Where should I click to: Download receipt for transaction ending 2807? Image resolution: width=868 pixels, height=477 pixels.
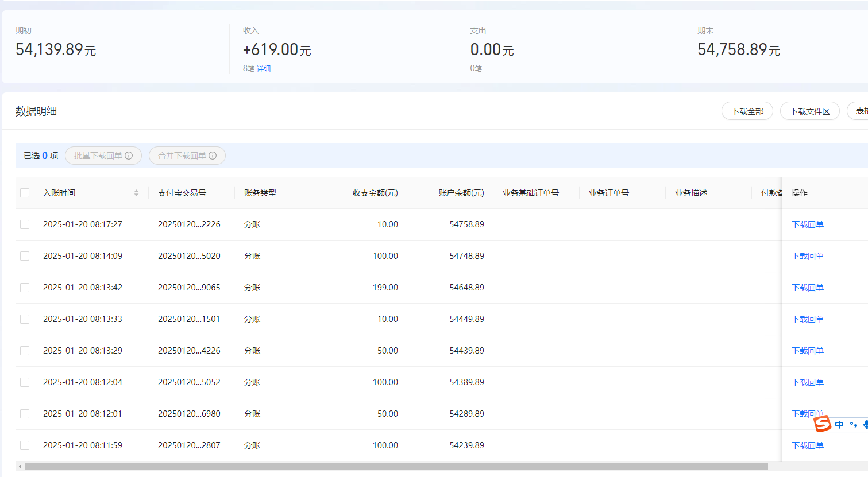pos(808,445)
